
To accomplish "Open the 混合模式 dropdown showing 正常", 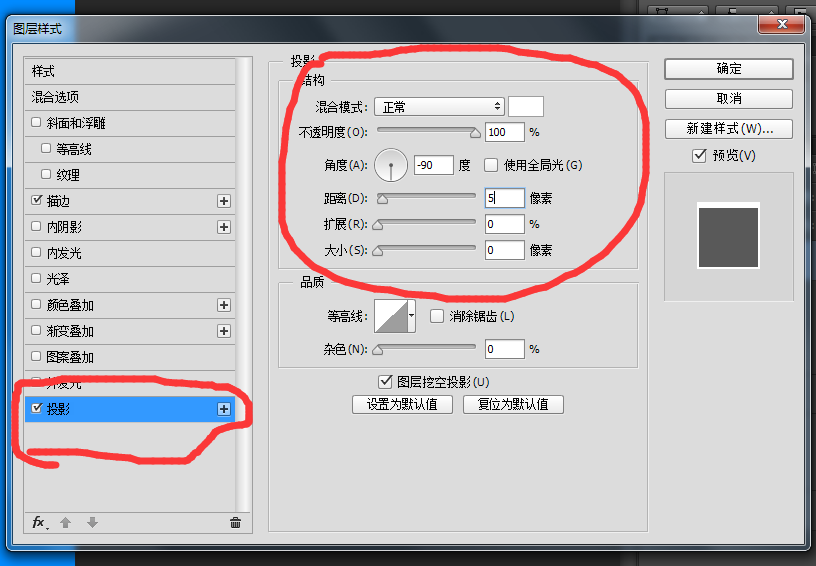I will point(439,107).
